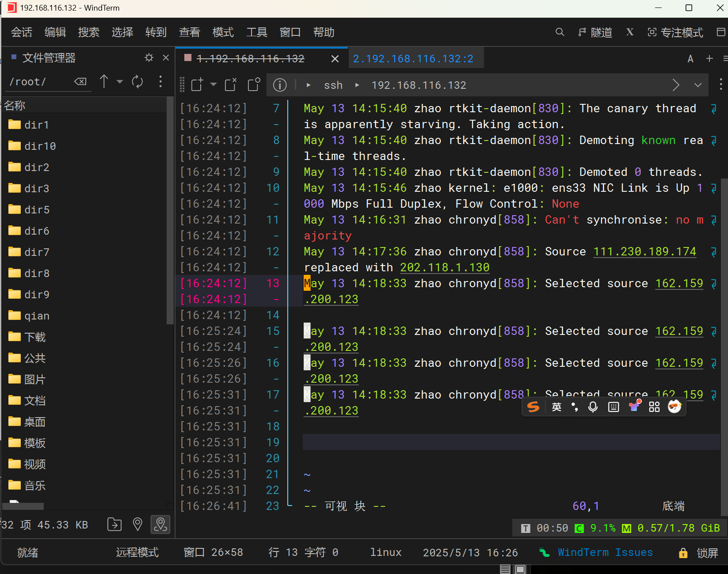Toggle the layout panel icon at top right
This screenshot has height=574, width=728.
[x=720, y=32]
